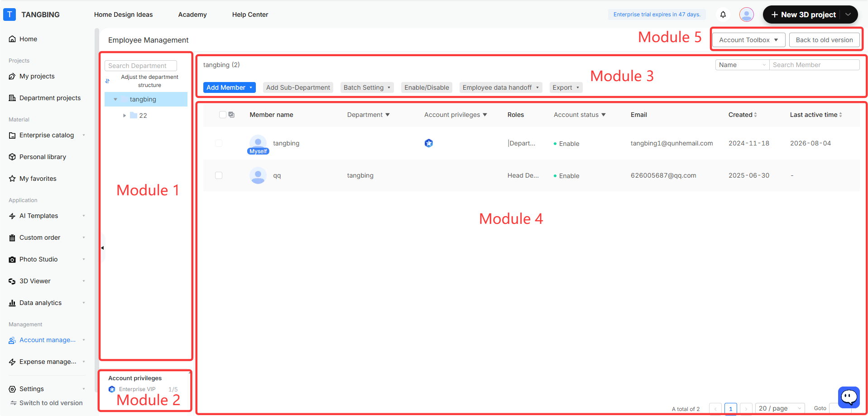Click the TANGBING logo icon
Image resolution: width=868 pixels, height=416 pixels.
tap(10, 15)
